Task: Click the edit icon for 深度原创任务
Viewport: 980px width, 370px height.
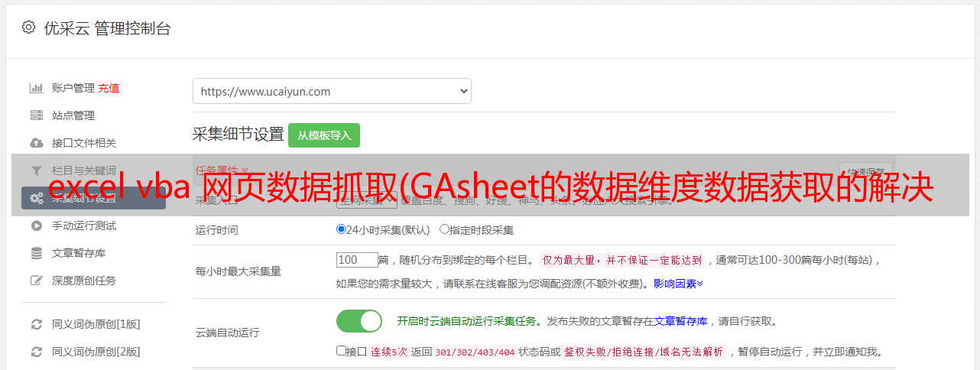Action: click(x=37, y=281)
